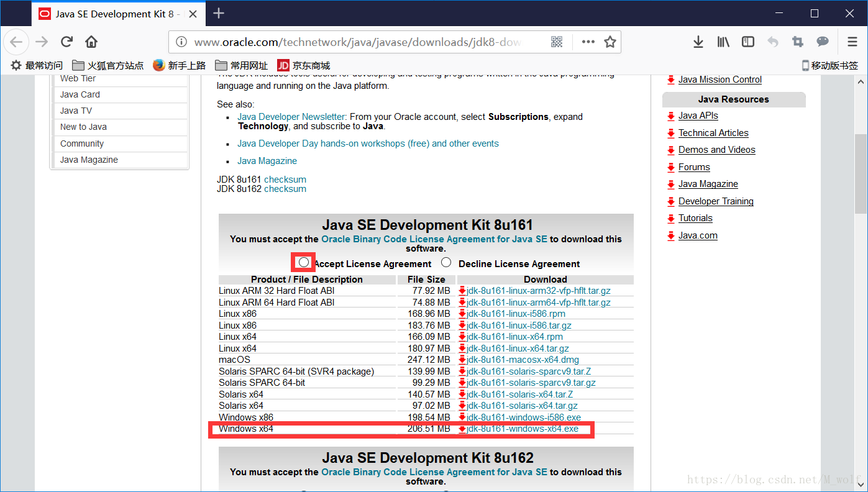The width and height of the screenshot is (868, 492).
Task: Download jdk-8u161-windows-i586.exe
Action: click(524, 417)
